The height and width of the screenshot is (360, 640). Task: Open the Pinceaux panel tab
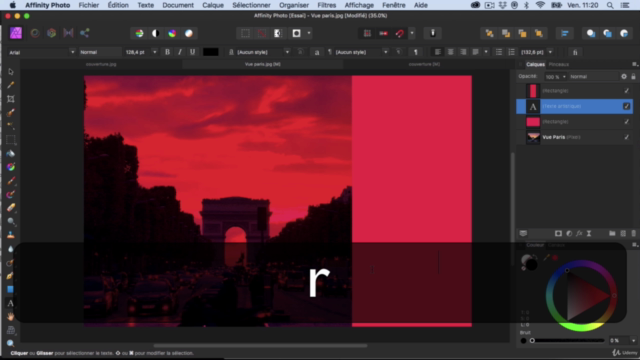click(x=559, y=64)
